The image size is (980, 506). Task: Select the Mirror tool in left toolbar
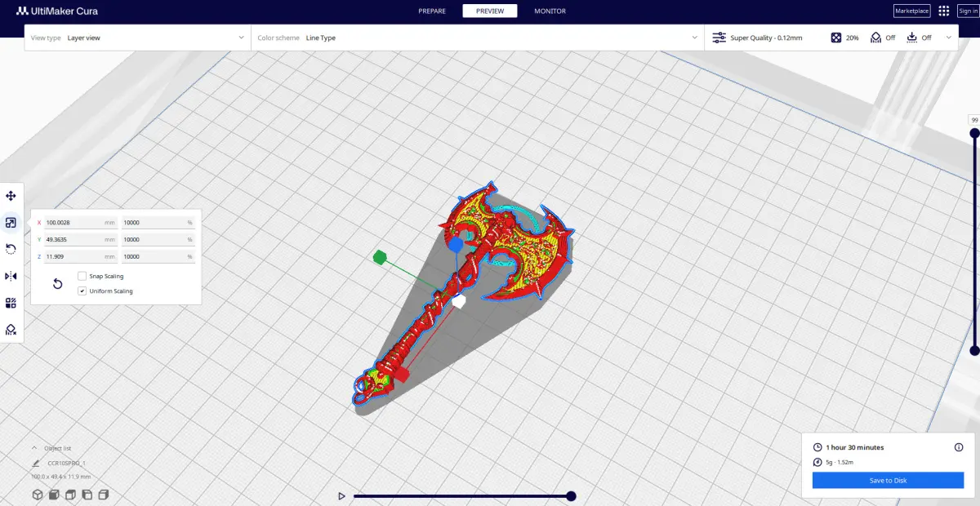[11, 276]
